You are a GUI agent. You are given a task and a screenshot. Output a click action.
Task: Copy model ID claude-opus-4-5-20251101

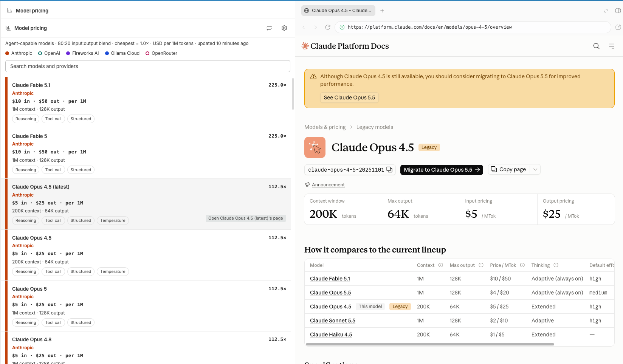pos(389,170)
